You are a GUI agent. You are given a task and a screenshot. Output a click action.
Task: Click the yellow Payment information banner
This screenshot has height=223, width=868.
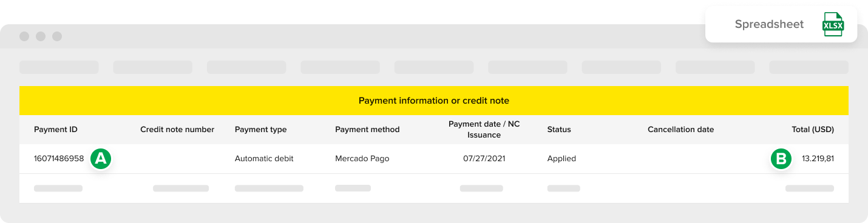coord(434,101)
